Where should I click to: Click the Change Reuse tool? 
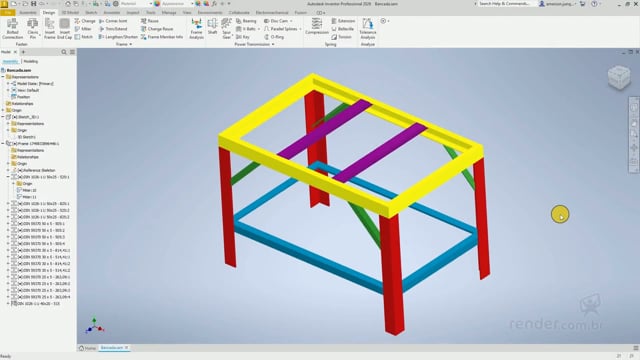[x=157, y=29]
